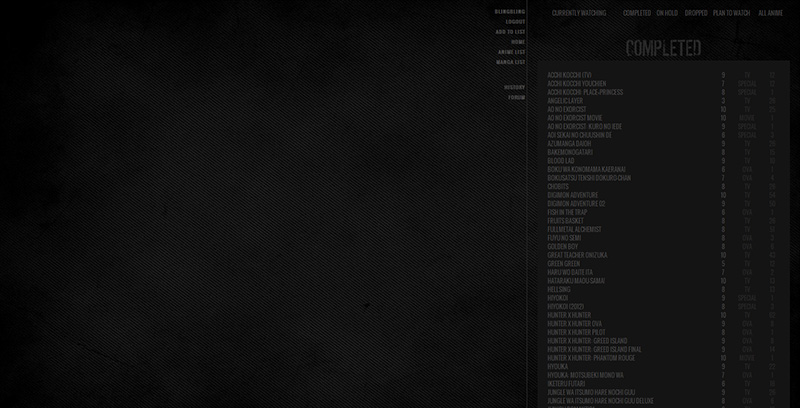The height and width of the screenshot is (408, 800).
Task: Open Add to List in sidebar
Action: point(510,31)
